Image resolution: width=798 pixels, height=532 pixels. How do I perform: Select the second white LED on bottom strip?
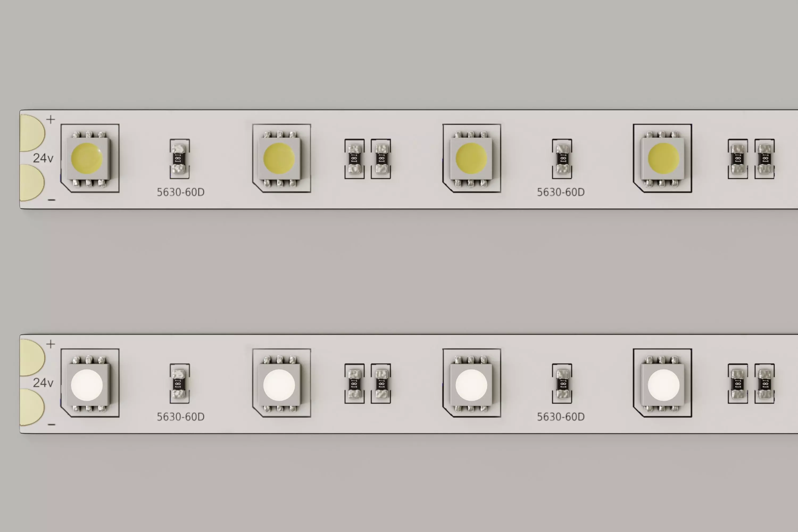click(x=280, y=384)
